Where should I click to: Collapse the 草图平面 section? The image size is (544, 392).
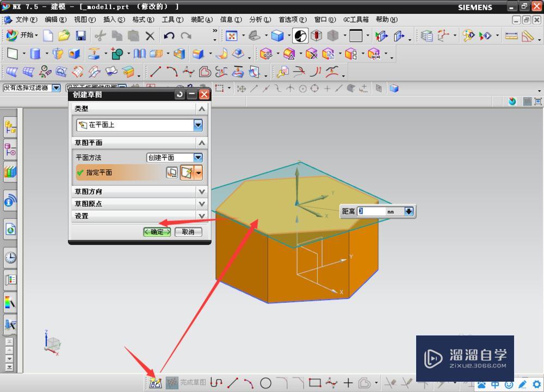[202, 143]
